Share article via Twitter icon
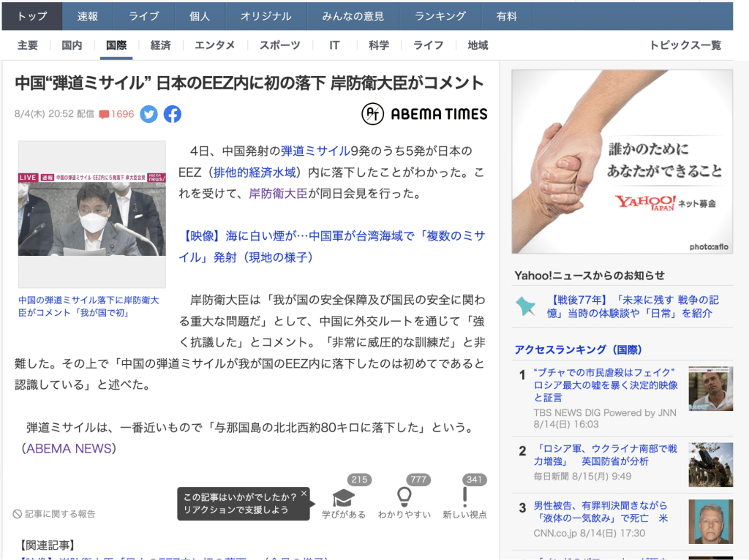 148,114
